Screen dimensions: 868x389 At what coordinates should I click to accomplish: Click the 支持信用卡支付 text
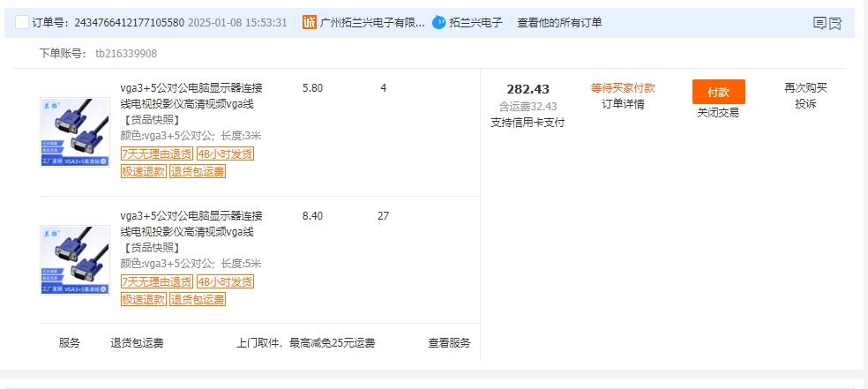tap(528, 123)
